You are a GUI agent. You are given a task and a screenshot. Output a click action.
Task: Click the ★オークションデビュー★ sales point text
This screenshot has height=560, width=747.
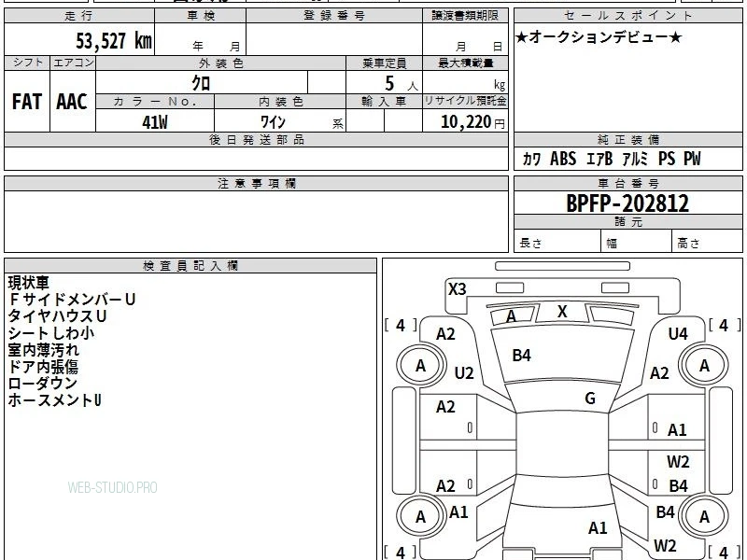point(599,37)
